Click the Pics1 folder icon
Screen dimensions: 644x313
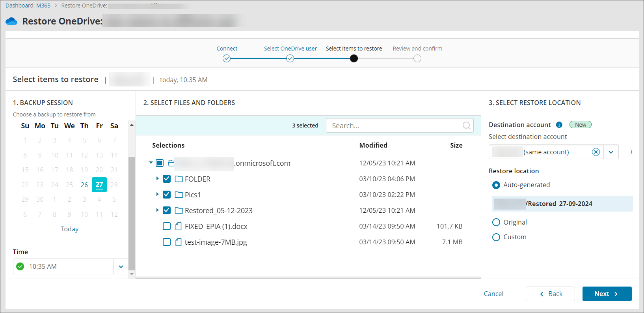(179, 195)
